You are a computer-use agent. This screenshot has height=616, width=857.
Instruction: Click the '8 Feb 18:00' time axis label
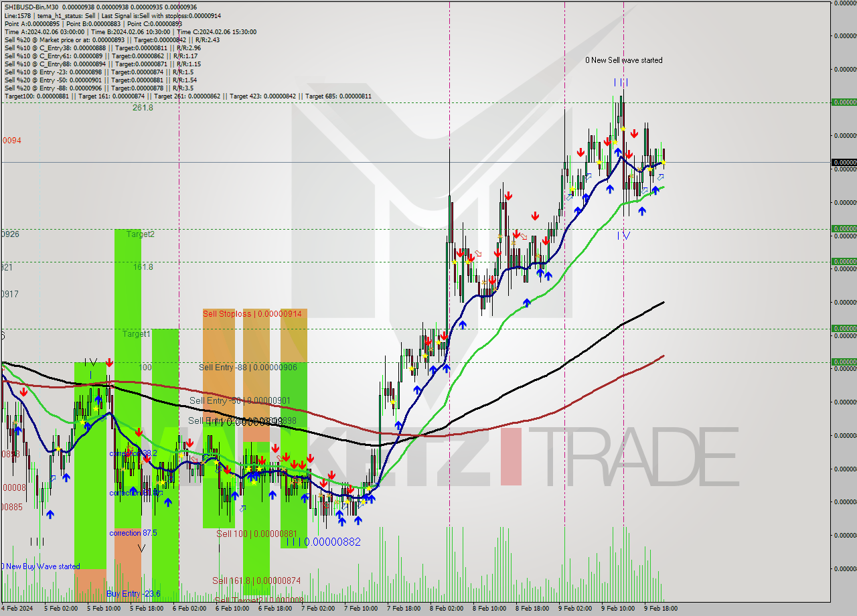(532, 609)
